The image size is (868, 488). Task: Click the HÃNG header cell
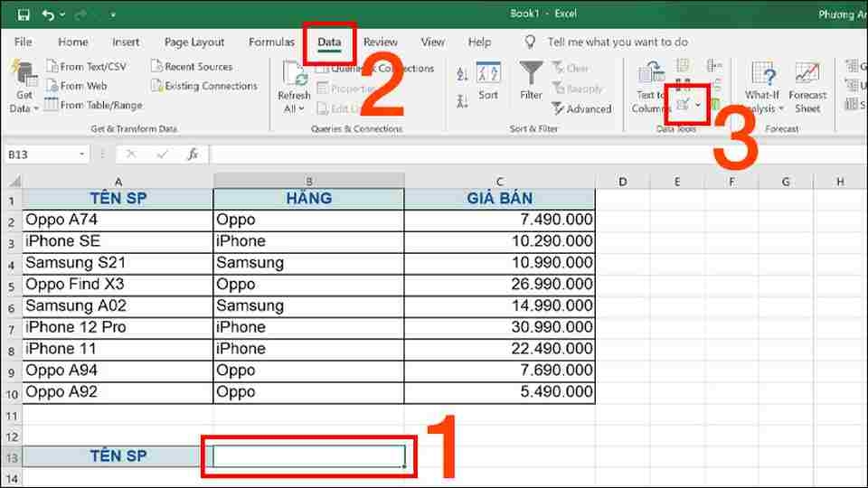[309, 198]
